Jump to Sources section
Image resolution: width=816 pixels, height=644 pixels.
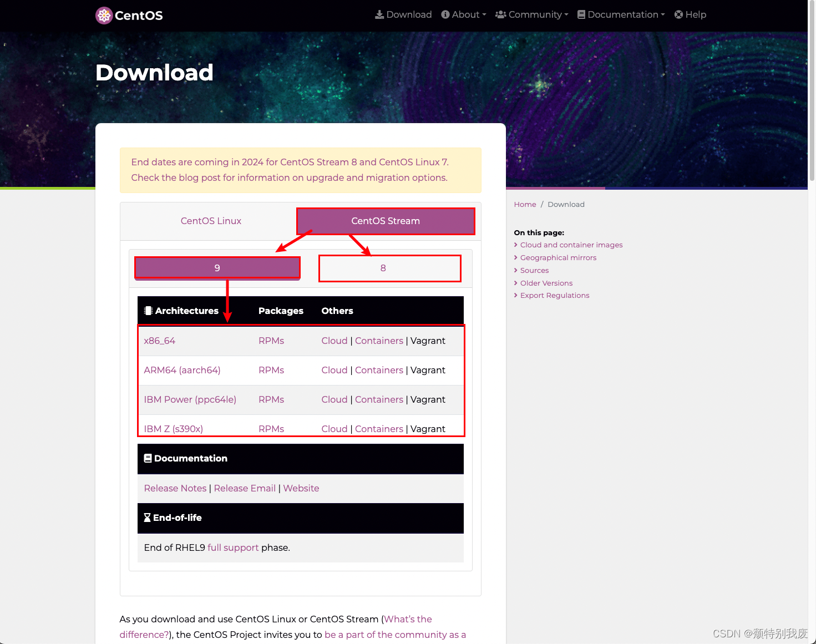coord(534,270)
